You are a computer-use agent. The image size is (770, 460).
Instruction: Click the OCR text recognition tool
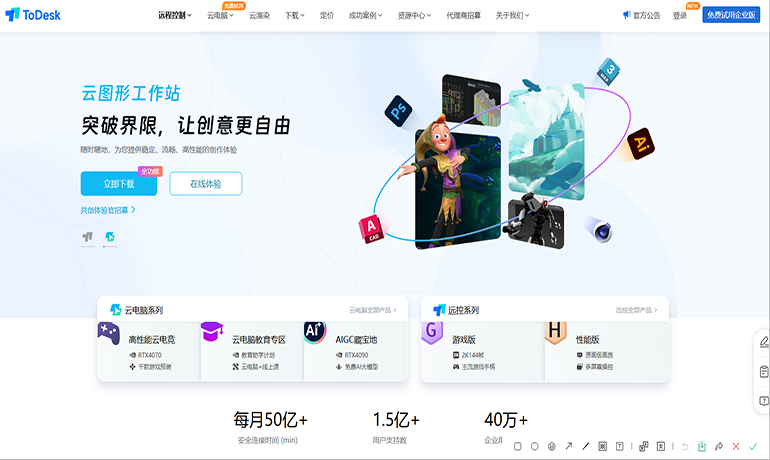click(x=661, y=446)
